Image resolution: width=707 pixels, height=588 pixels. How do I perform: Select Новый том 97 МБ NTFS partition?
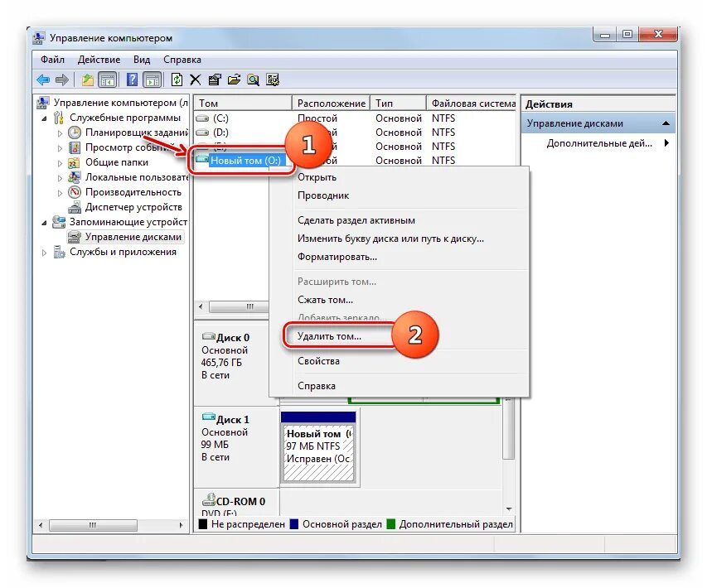(x=318, y=446)
